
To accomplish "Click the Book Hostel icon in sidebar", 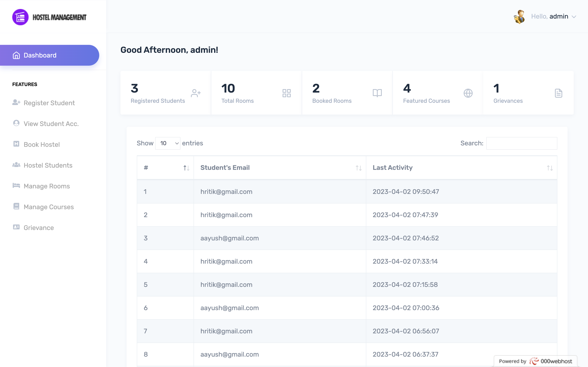I will 16,144.
